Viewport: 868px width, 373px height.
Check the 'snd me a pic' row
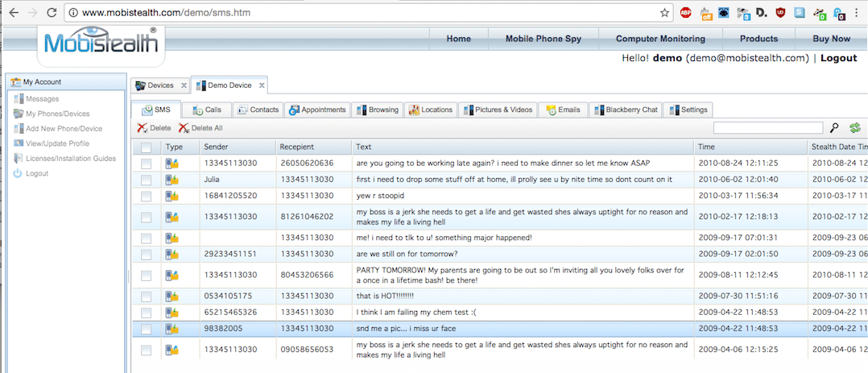(147, 329)
